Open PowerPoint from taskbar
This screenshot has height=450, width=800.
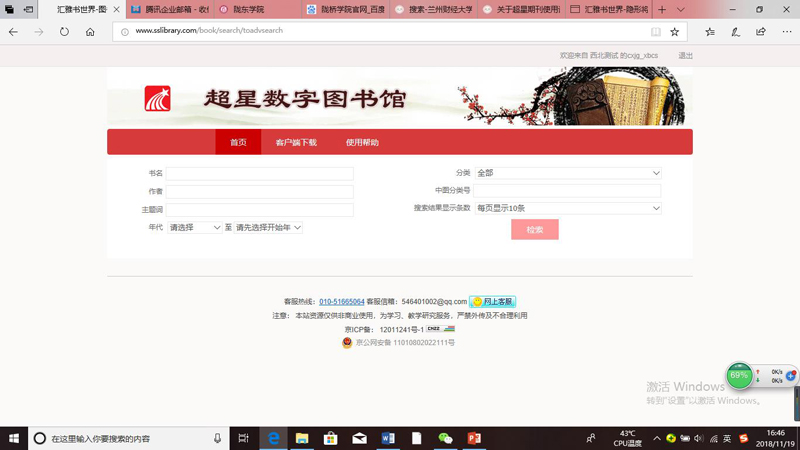pyautogui.click(x=474, y=438)
